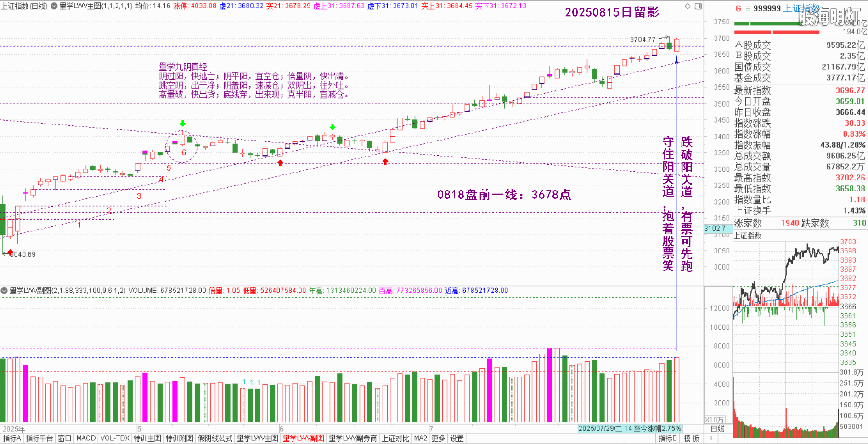Click the 上证指数 intraday mini-chart title
Screen dimensions: 868x444
(x=747, y=236)
